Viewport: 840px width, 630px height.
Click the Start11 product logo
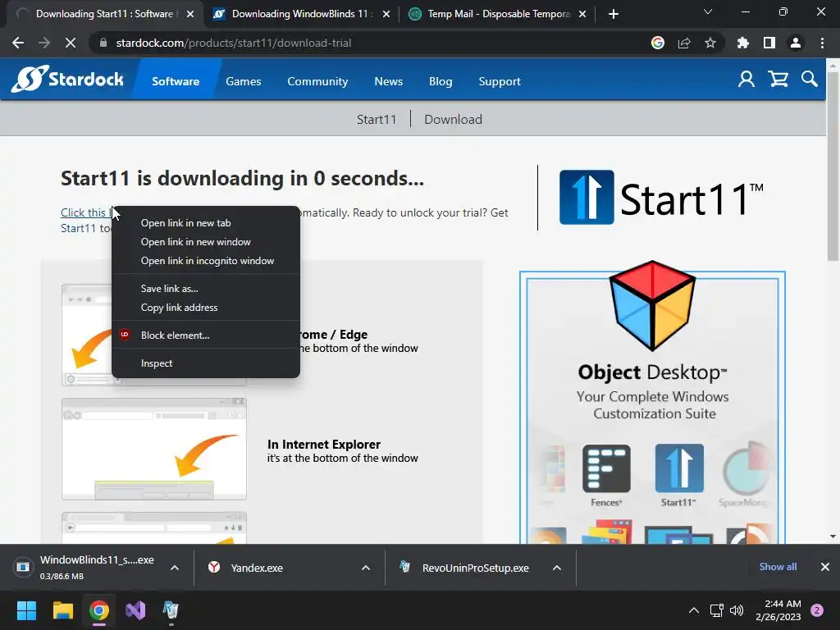661,198
